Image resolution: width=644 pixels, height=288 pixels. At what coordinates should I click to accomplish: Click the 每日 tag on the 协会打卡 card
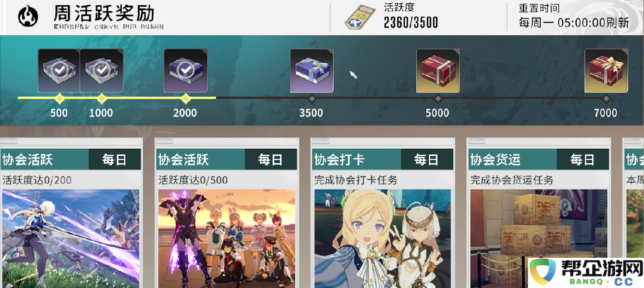click(x=426, y=160)
